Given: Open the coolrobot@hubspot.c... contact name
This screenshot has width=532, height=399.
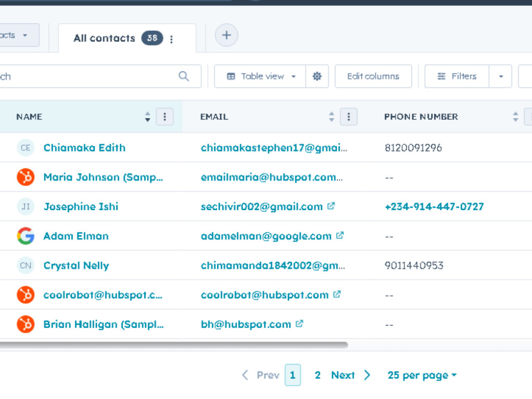Looking at the screenshot, I should pyautogui.click(x=103, y=295).
